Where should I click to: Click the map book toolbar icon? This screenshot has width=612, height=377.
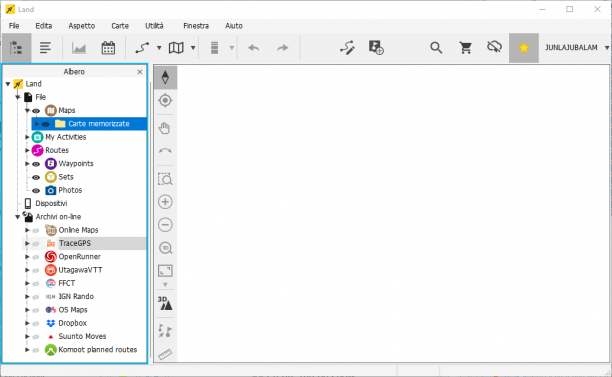tap(176, 48)
